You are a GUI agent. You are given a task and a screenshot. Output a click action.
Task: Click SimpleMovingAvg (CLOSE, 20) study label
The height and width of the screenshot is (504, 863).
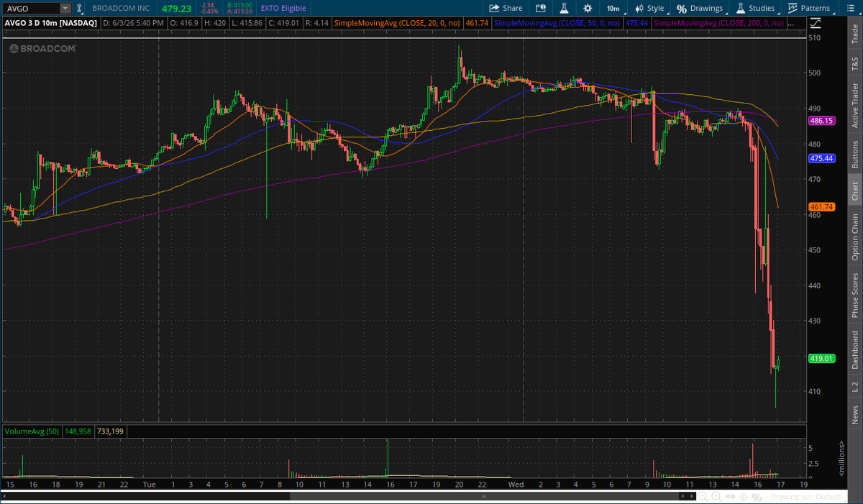pos(398,23)
